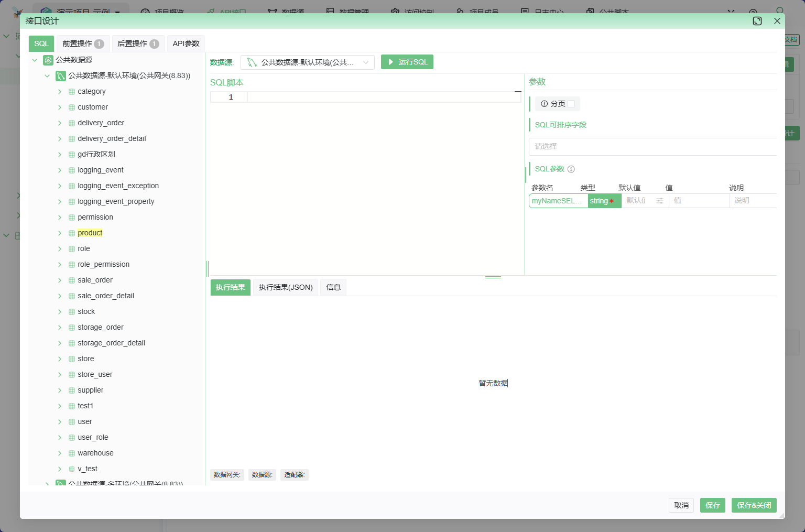This screenshot has height=532, width=805.
Task: Click the info icon beside 分页
Action: click(544, 104)
